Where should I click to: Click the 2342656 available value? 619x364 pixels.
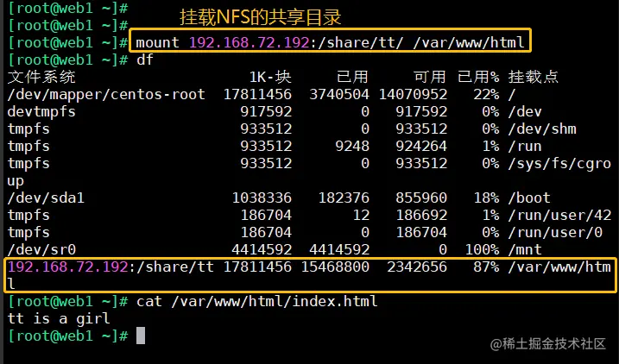coord(417,267)
